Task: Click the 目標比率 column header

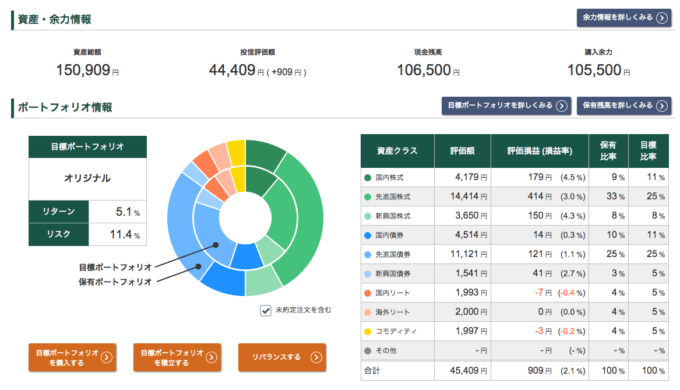Action: tap(648, 151)
